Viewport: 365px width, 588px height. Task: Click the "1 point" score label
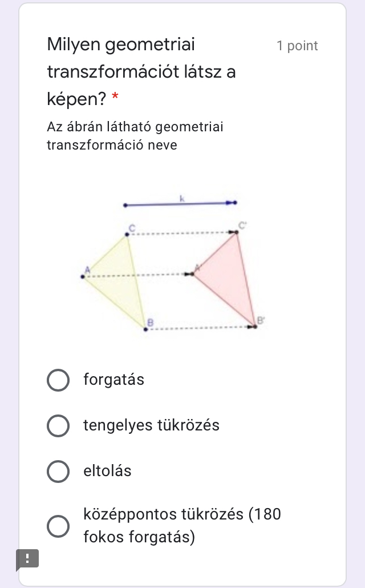(297, 46)
